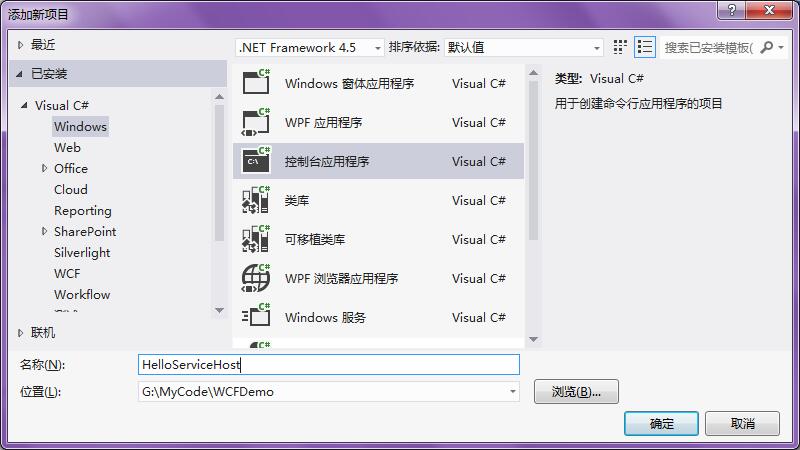800x450 pixels.
Task: Select the Windows 窗体应用程序 template icon
Action: [256, 82]
